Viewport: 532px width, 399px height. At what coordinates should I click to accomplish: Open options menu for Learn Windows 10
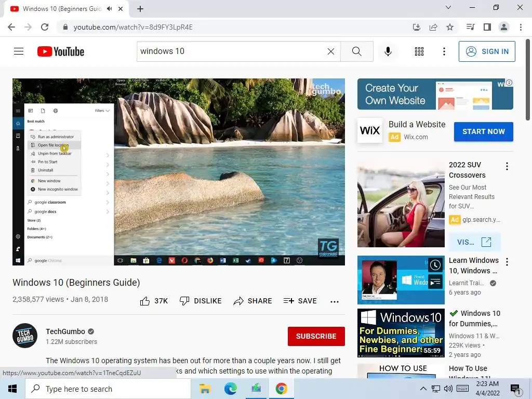507,262
